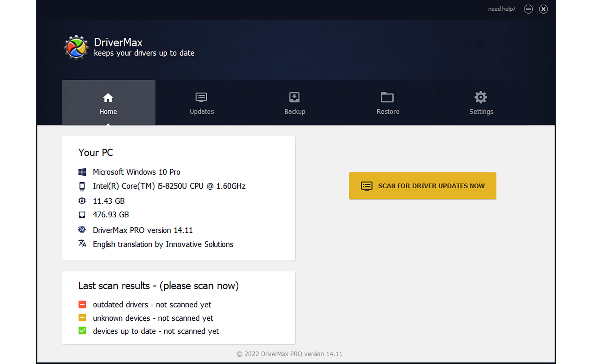Image resolution: width=592 pixels, height=364 pixels.
Task: Click the Windows logo icon
Action: (x=82, y=172)
